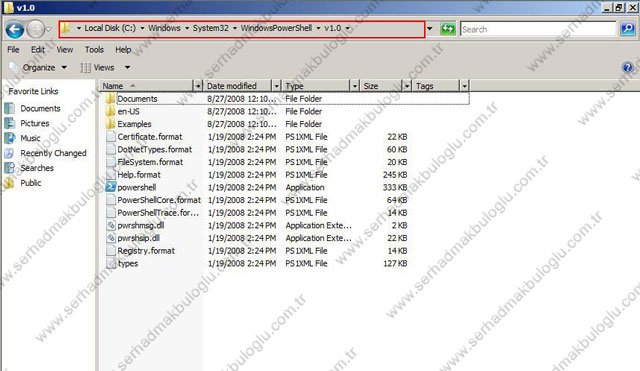Image resolution: width=640 pixels, height=371 pixels.
Task: Click the magnifier Search icon button
Action: (x=628, y=29)
